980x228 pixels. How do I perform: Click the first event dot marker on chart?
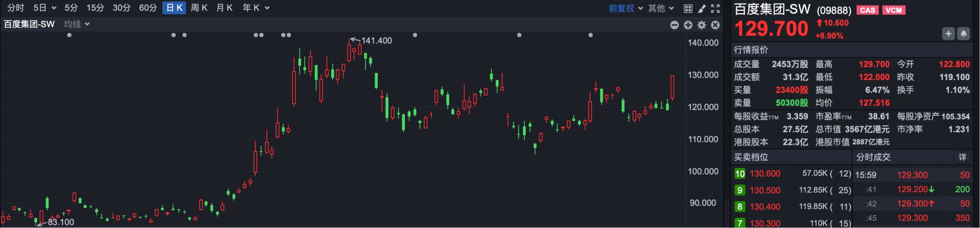click(x=69, y=35)
